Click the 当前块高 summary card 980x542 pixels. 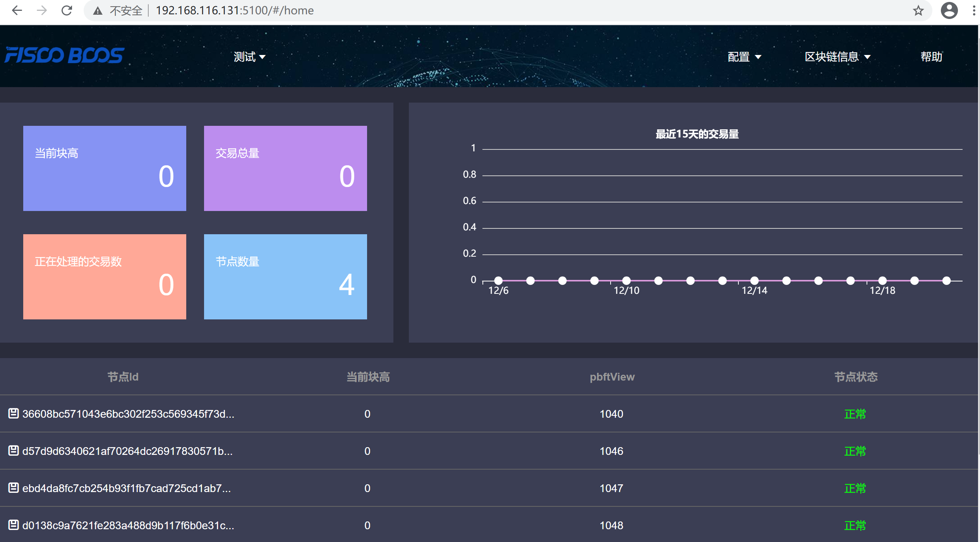point(105,168)
